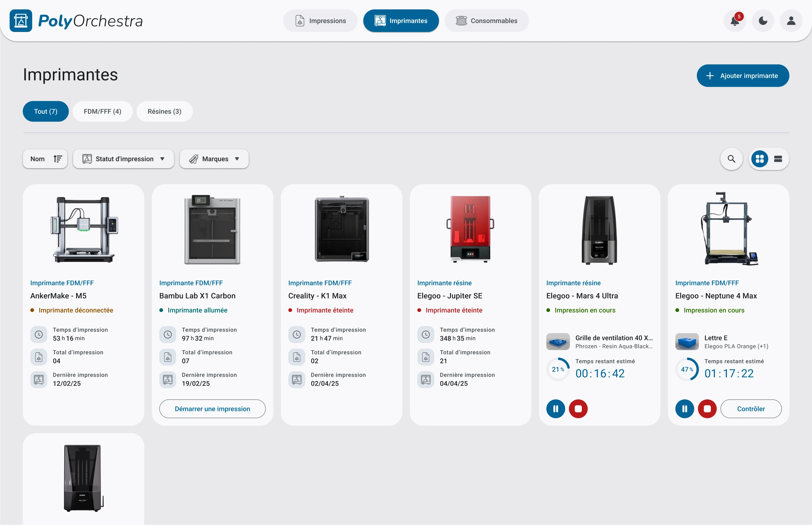Open Statut d'impression dropdown
Screen dimensions: 812x525
123,159
